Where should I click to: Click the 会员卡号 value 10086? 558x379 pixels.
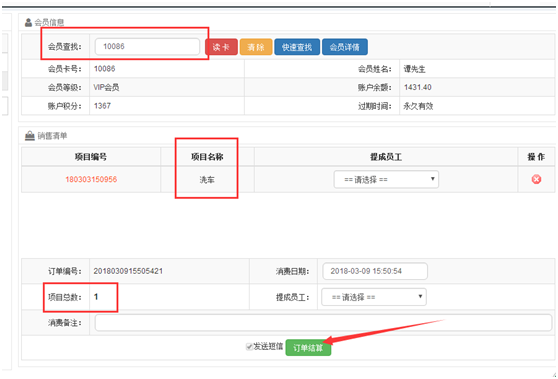pyautogui.click(x=105, y=69)
